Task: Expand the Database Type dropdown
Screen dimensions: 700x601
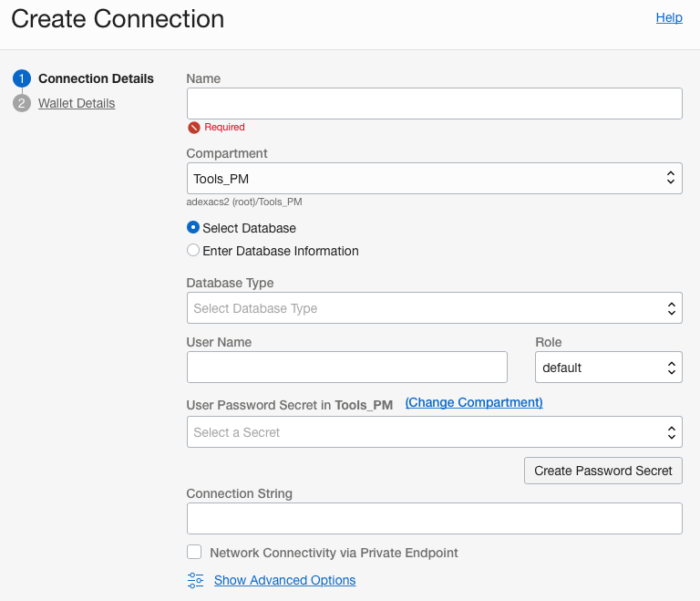Action: (434, 308)
